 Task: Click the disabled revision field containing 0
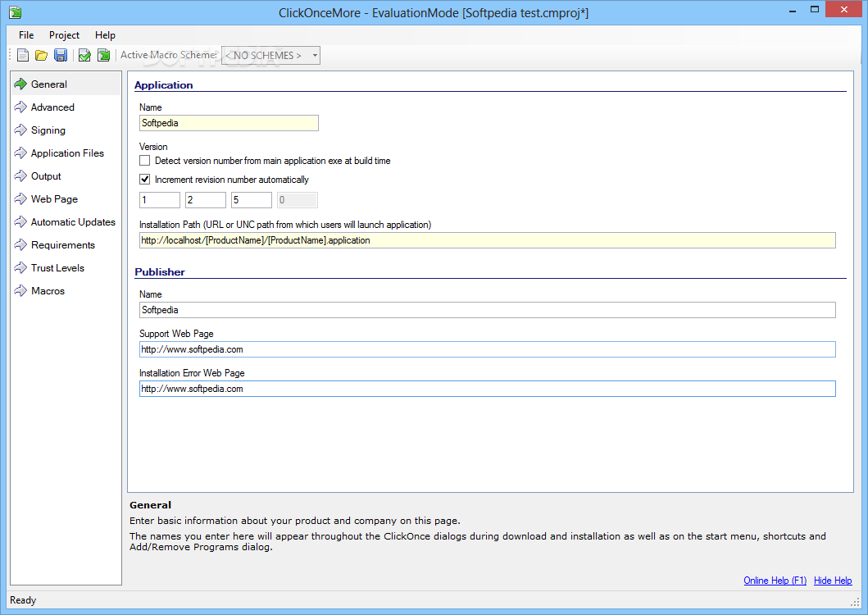tap(298, 200)
